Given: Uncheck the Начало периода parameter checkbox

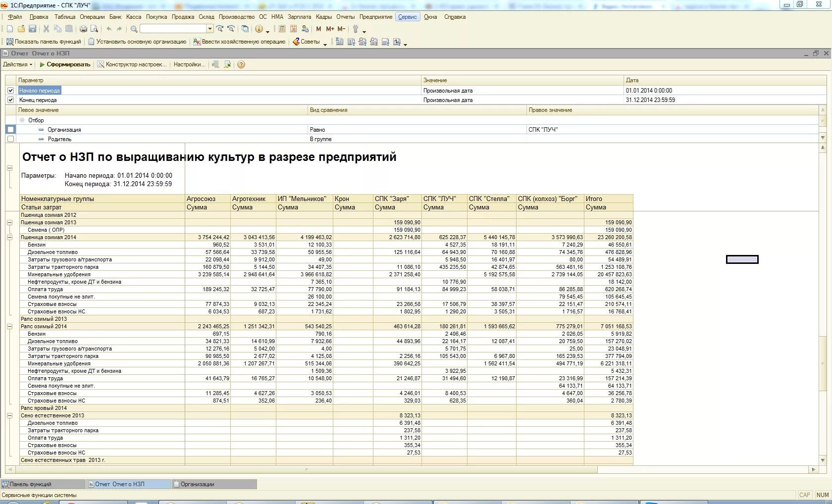Looking at the screenshot, I should tap(10, 91).
